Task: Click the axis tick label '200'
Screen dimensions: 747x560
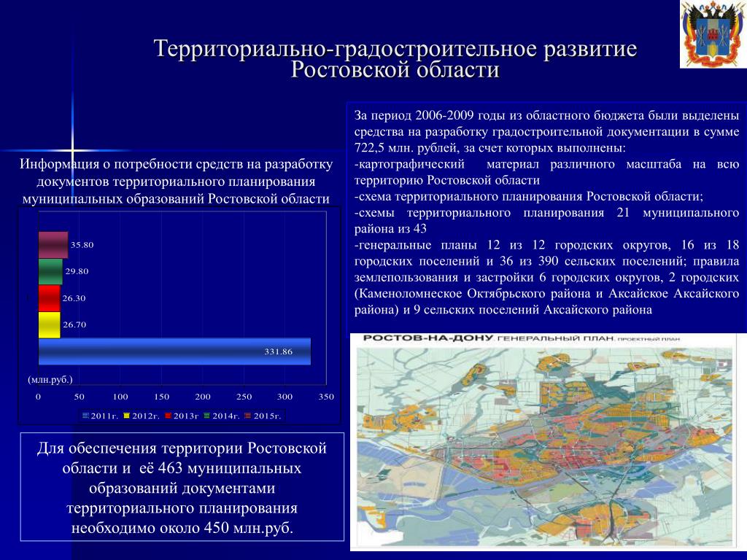Action: (203, 396)
